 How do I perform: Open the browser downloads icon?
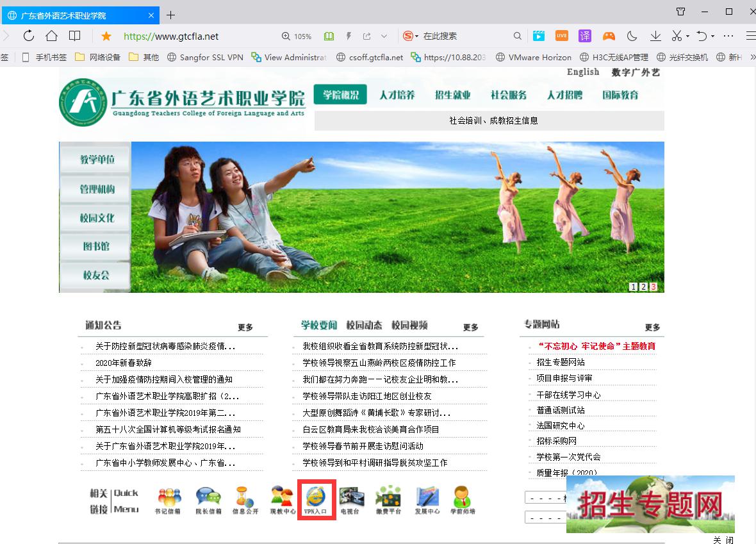(655, 36)
